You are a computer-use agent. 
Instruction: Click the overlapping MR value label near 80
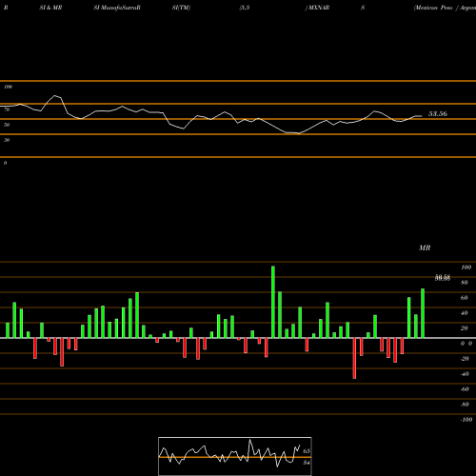pyautogui.click(x=443, y=278)
